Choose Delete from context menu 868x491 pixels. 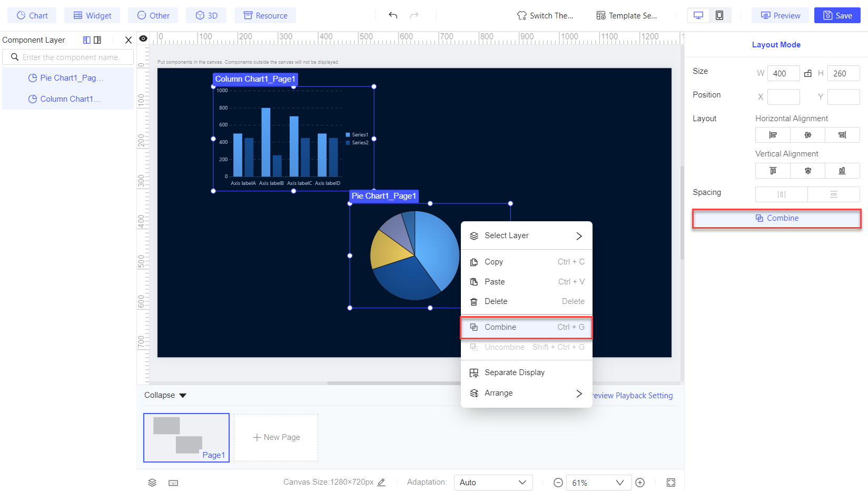tap(527, 301)
